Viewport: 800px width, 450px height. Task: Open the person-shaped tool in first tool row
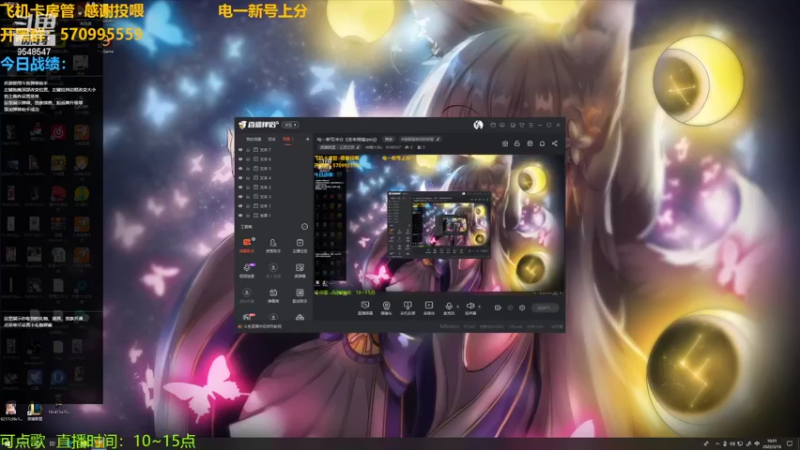point(273,245)
